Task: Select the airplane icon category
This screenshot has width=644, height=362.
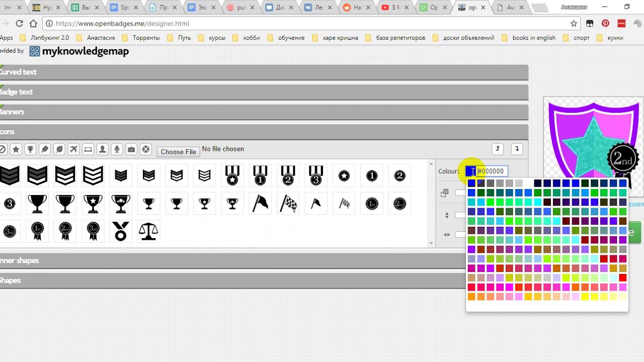Action: [x=73, y=149]
